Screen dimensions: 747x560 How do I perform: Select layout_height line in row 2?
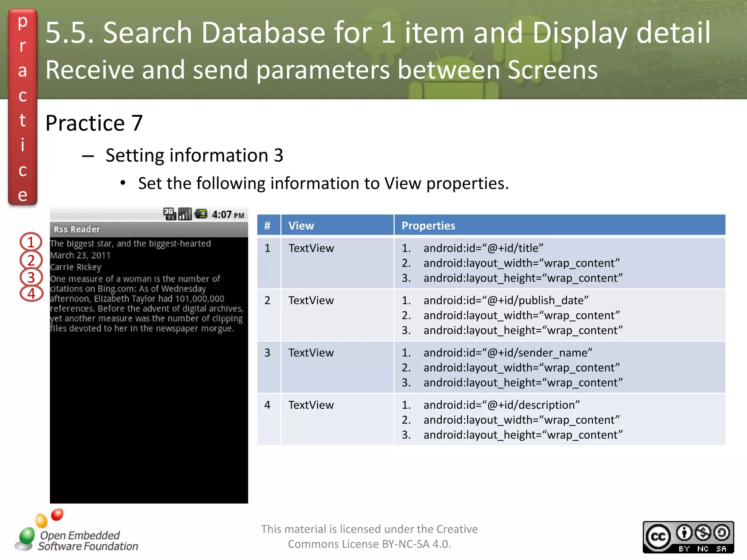523,330
